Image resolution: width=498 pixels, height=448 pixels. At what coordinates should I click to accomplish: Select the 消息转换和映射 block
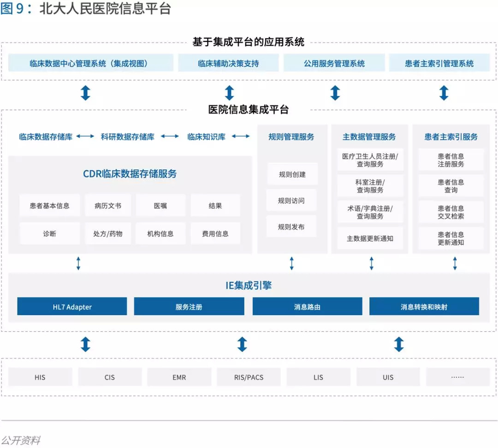tap(424, 306)
